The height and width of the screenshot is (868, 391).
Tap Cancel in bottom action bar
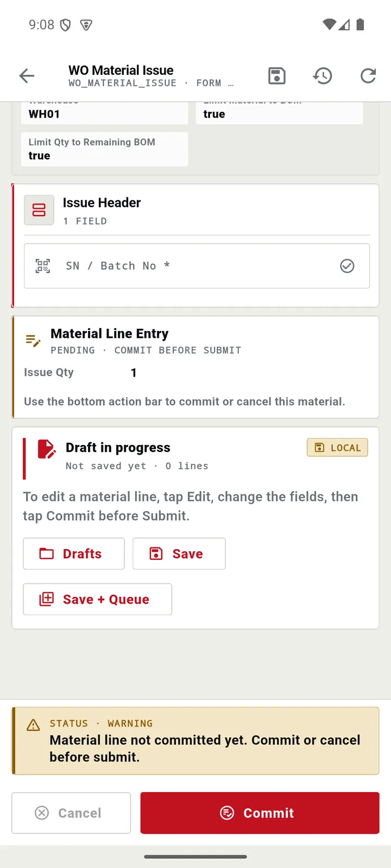71,813
